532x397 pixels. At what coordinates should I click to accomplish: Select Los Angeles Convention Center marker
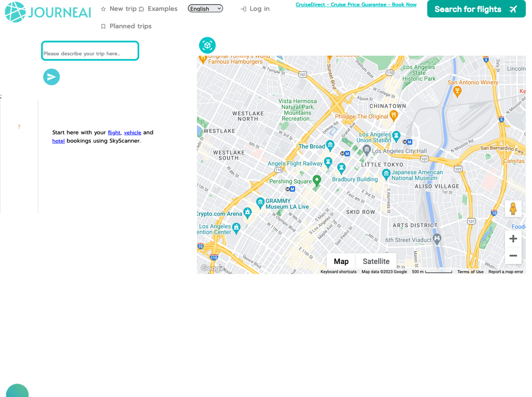tap(236, 228)
